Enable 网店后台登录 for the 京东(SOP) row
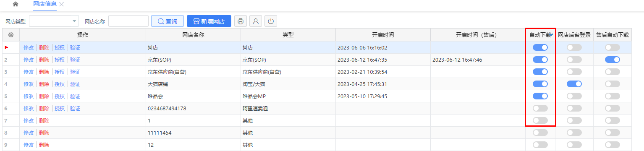 [574, 60]
